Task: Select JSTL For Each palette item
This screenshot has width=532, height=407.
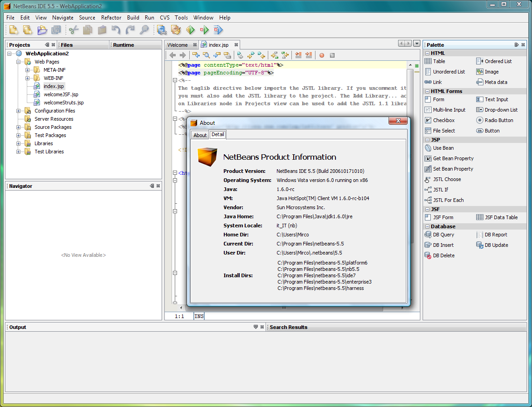Action: pyautogui.click(x=444, y=200)
